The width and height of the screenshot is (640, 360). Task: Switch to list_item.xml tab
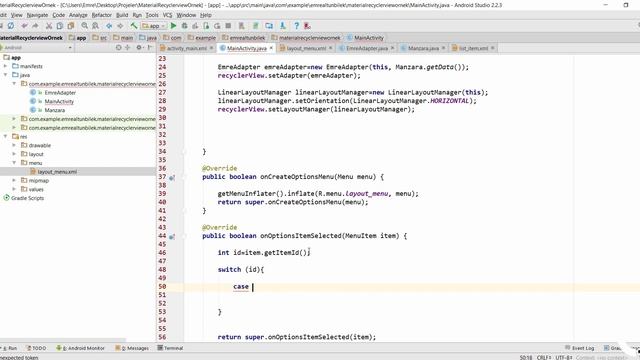[x=473, y=48]
